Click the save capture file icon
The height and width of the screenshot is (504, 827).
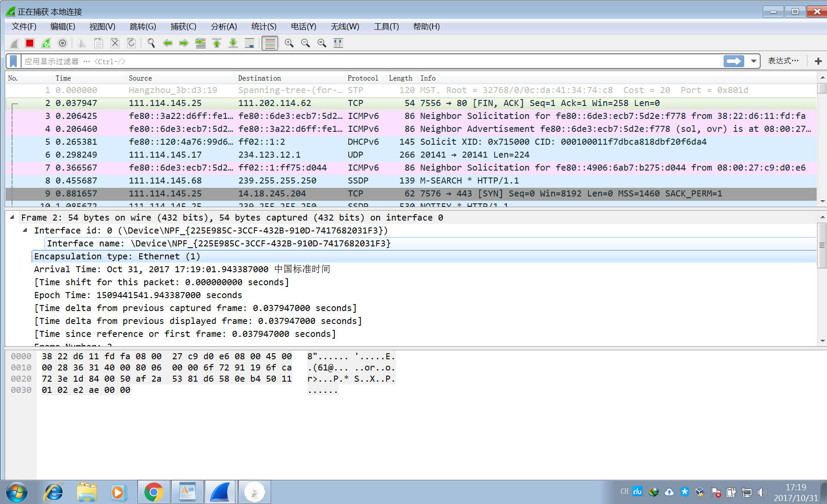coord(99,43)
